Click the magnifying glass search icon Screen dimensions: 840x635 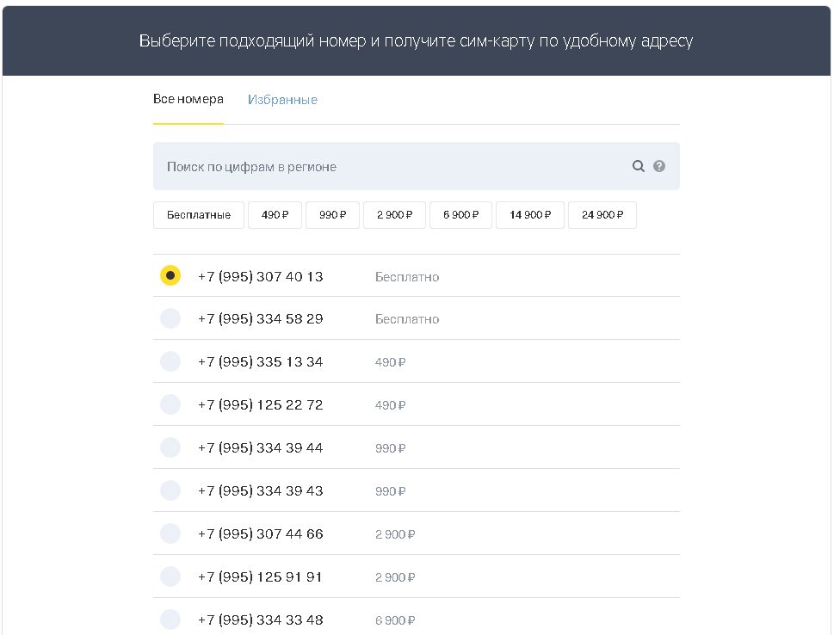[x=639, y=166]
